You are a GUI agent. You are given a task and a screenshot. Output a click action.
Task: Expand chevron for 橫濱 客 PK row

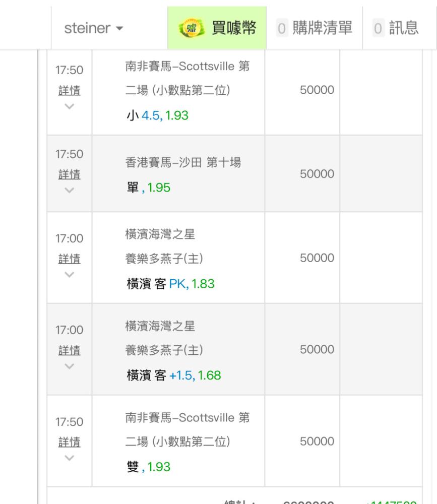pos(70,274)
